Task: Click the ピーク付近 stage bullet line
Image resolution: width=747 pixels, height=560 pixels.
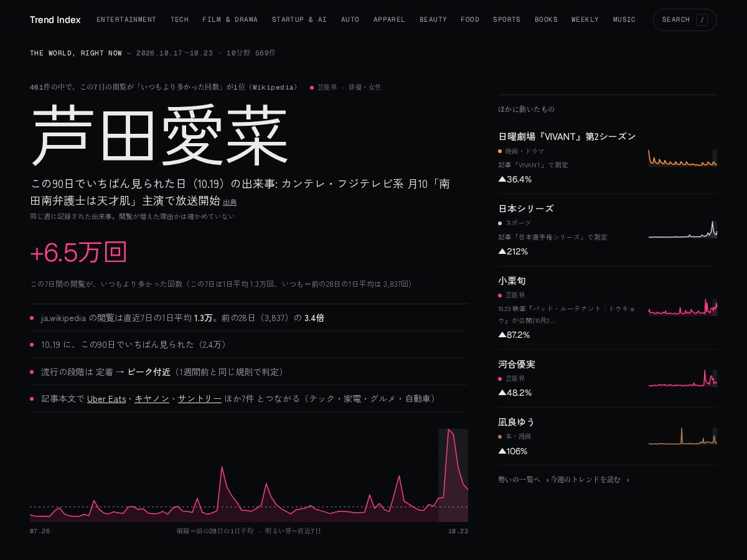Action: click(x=249, y=371)
